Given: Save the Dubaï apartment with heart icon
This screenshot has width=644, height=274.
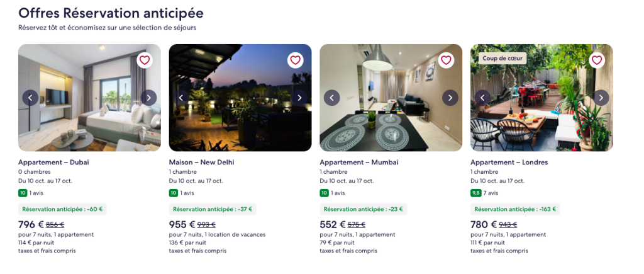Looking at the screenshot, I should pyautogui.click(x=145, y=60).
